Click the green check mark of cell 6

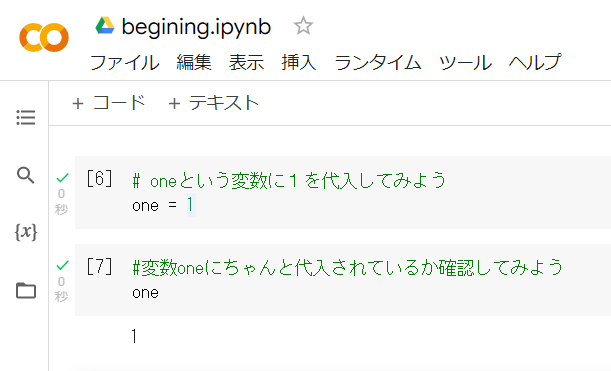click(62, 178)
